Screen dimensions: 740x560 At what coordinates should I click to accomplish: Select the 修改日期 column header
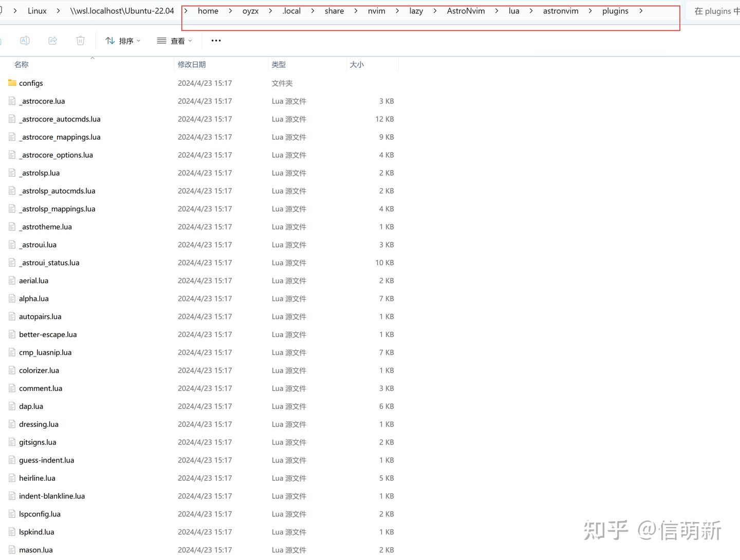[x=191, y=64]
